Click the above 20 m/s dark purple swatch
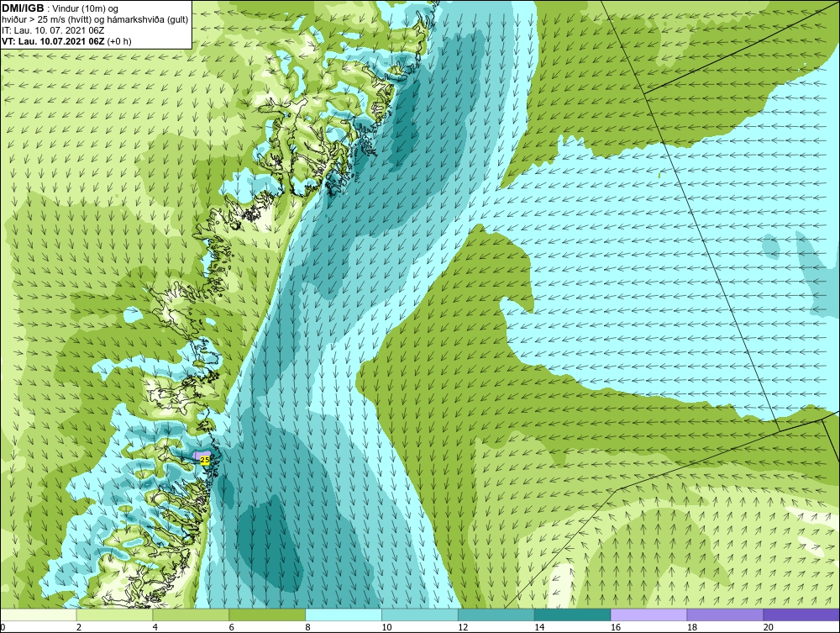Screen dimensions: 840x633 pos(801,615)
